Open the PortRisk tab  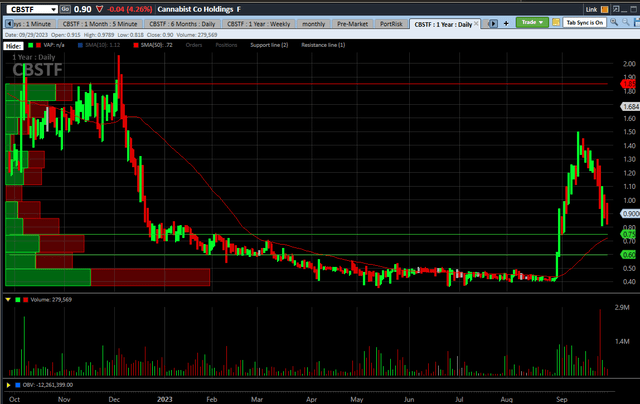(x=391, y=24)
